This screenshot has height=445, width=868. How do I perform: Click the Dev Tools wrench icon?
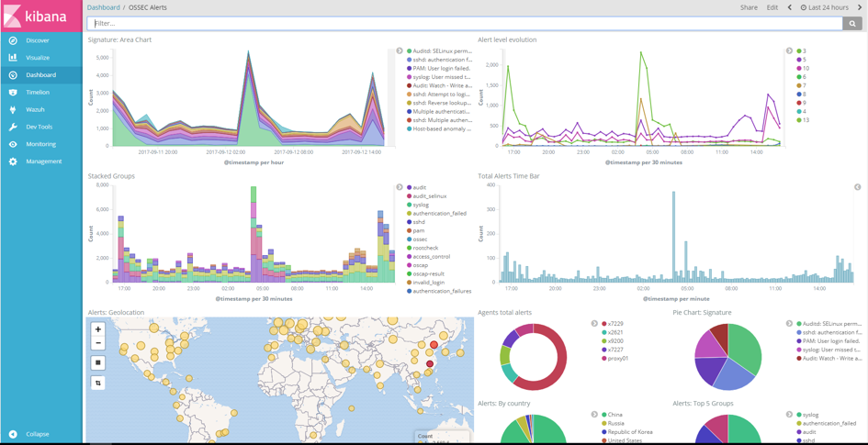[13, 127]
